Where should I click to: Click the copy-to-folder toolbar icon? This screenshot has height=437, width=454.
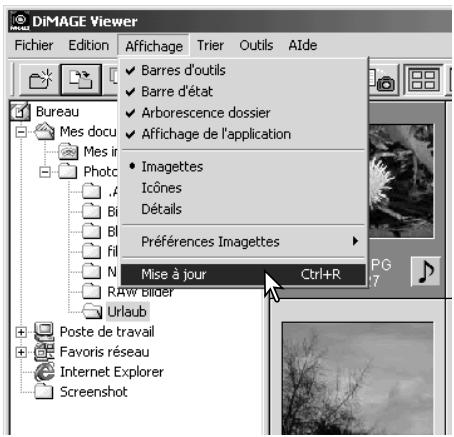pos(81,80)
